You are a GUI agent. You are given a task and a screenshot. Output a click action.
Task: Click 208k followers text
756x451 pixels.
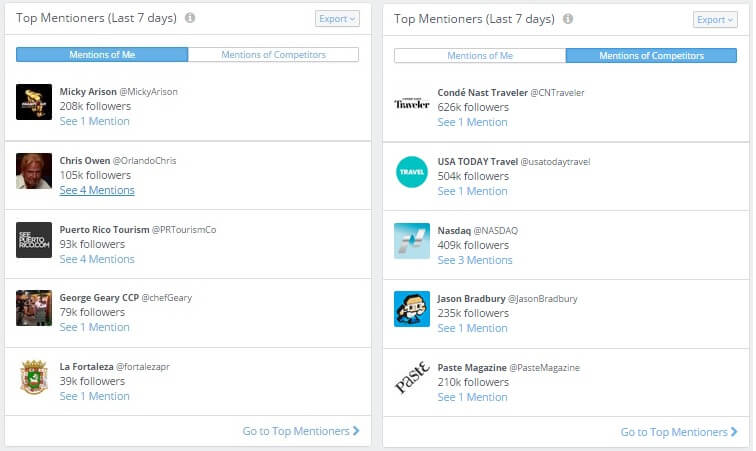95,106
